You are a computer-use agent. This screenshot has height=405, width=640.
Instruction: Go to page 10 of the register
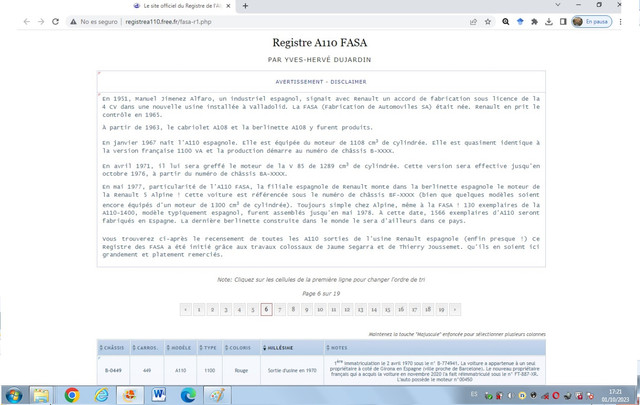(320, 309)
